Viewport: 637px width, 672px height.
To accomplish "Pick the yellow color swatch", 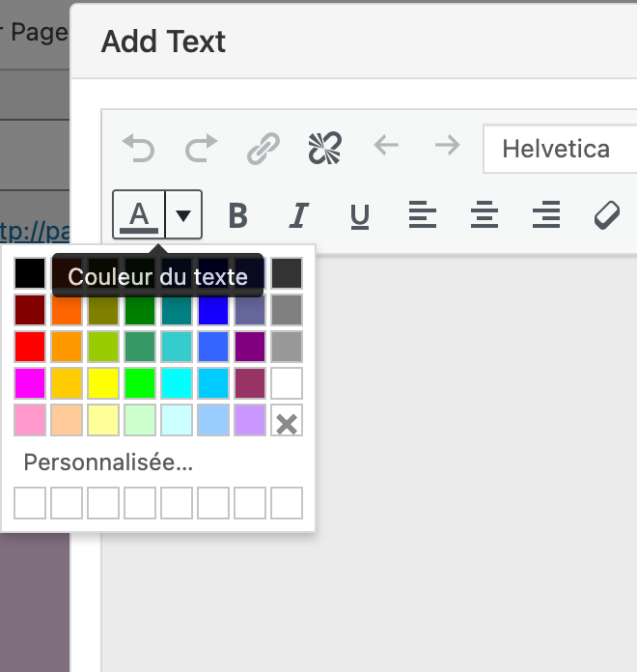I will pyautogui.click(x=103, y=383).
